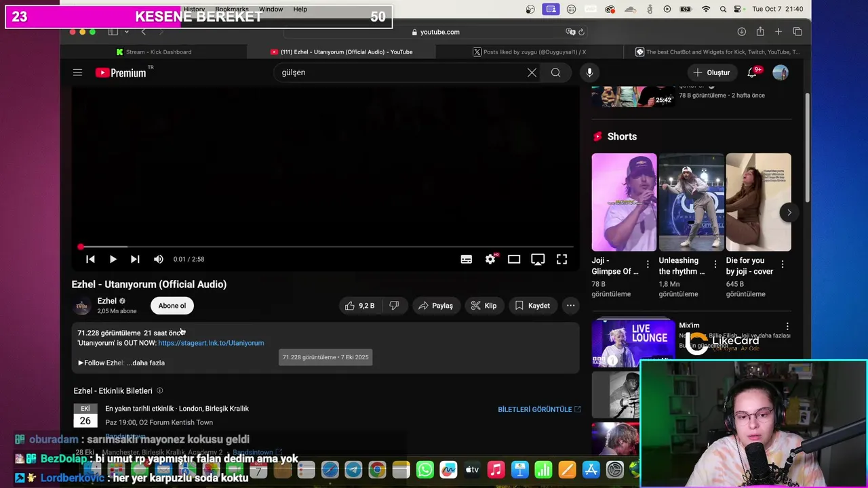Switch to theater mode
Image resolution: width=868 pixels, height=488 pixels.
514,259
